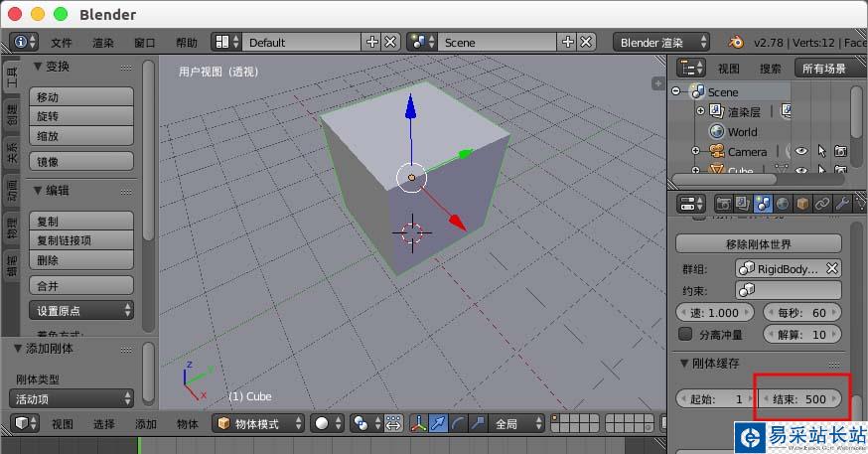
Task: Switch to Render Layers properties tab
Action: 742,204
